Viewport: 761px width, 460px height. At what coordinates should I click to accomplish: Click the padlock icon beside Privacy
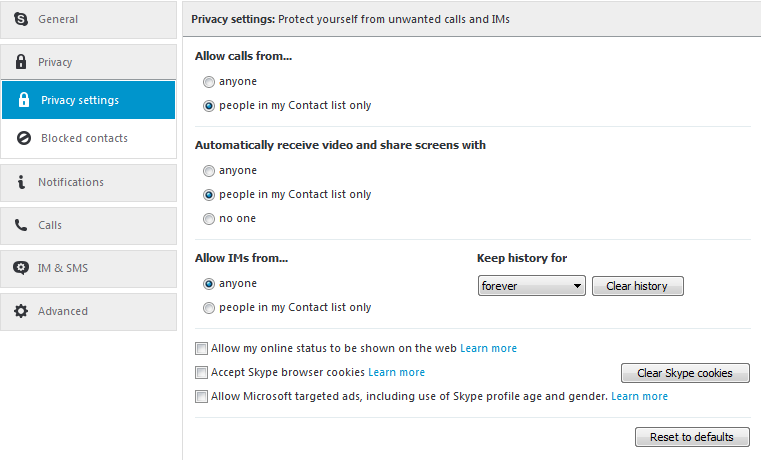21,62
